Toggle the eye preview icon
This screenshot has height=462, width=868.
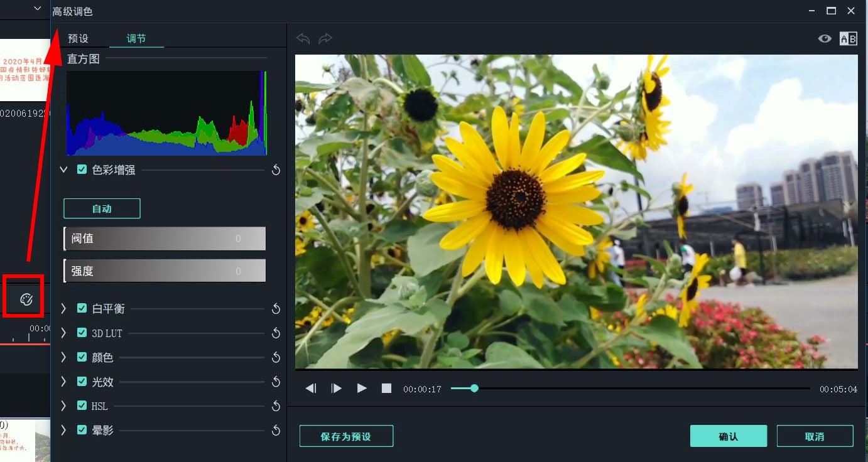[825, 39]
